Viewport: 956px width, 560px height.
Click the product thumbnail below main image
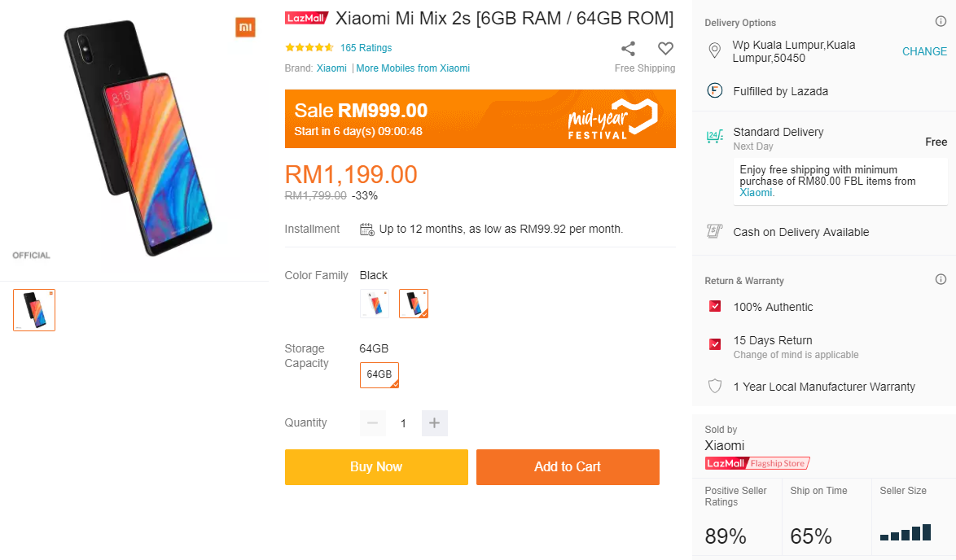coord(34,310)
